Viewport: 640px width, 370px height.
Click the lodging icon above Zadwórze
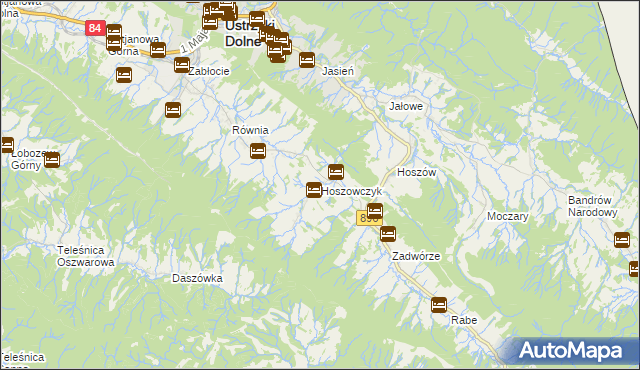point(388,234)
